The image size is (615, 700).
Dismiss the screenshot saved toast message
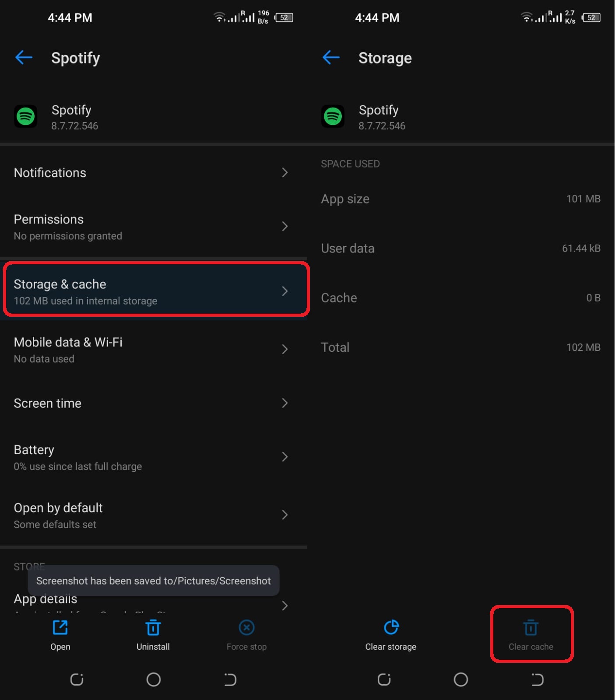click(154, 581)
